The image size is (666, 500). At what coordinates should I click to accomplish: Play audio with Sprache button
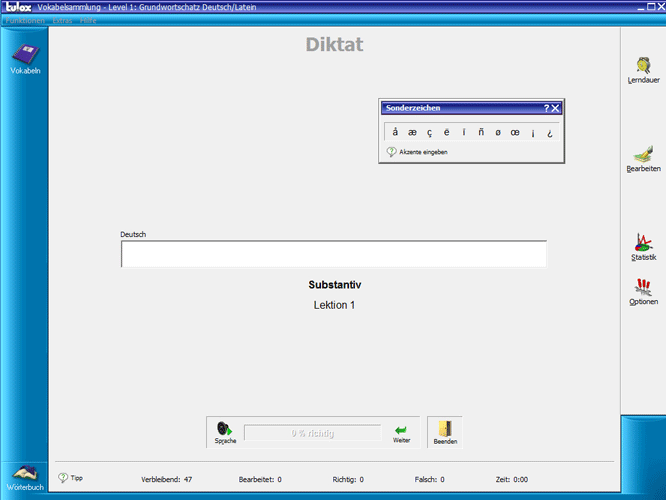[x=225, y=432]
